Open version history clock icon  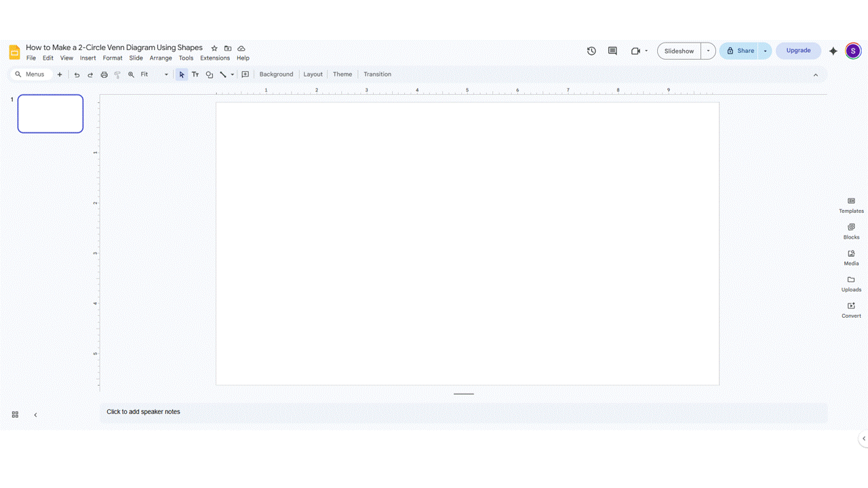tap(591, 51)
